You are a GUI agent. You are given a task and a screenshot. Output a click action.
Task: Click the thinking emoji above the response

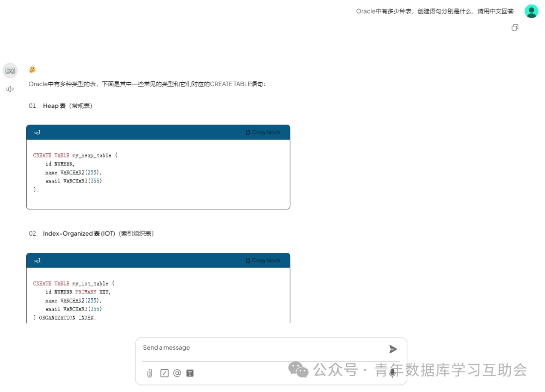(32, 70)
